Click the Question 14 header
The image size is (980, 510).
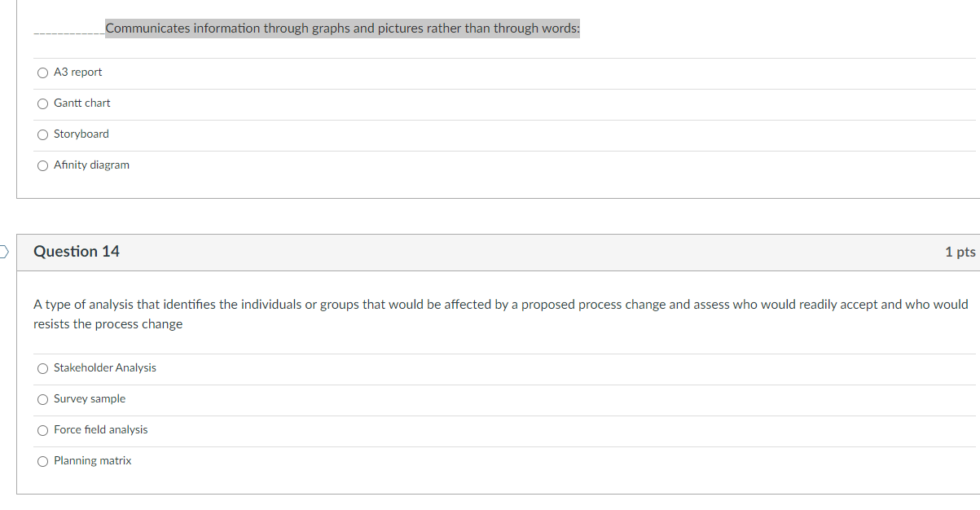point(76,252)
